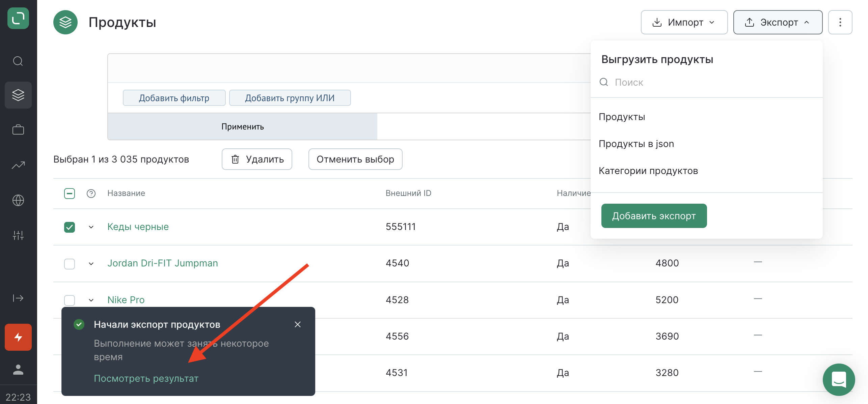Open the Кеды черные product
The image size is (868, 404).
coord(138,227)
